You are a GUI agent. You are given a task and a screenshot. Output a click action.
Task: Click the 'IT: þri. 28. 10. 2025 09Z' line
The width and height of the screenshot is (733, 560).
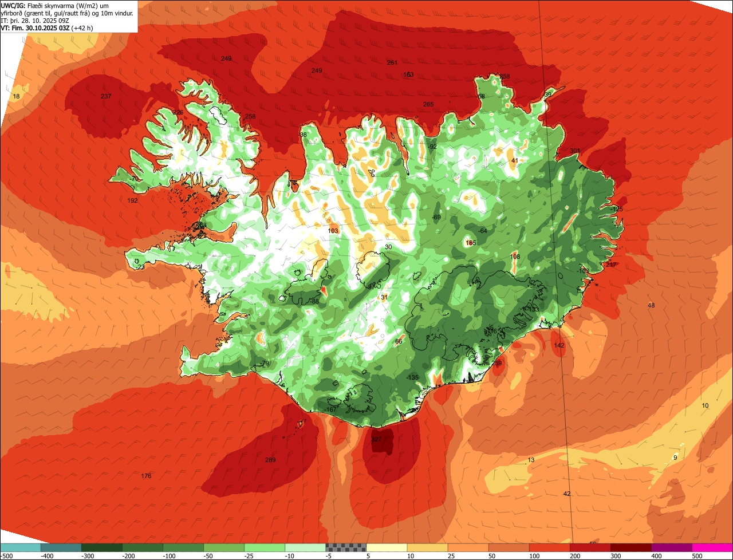[x=36, y=20]
